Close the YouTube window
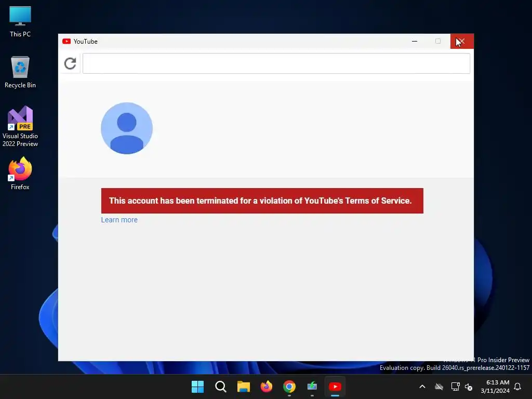This screenshot has width=532, height=399. click(x=462, y=42)
